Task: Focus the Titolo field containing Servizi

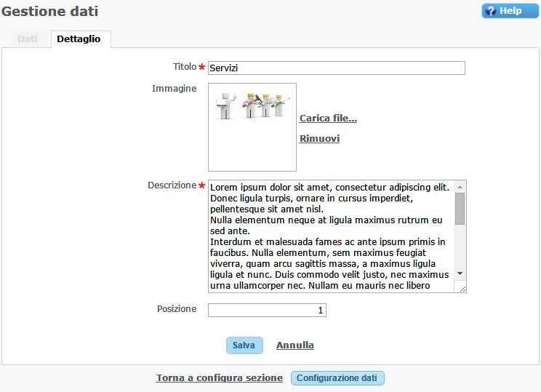Action: click(336, 68)
